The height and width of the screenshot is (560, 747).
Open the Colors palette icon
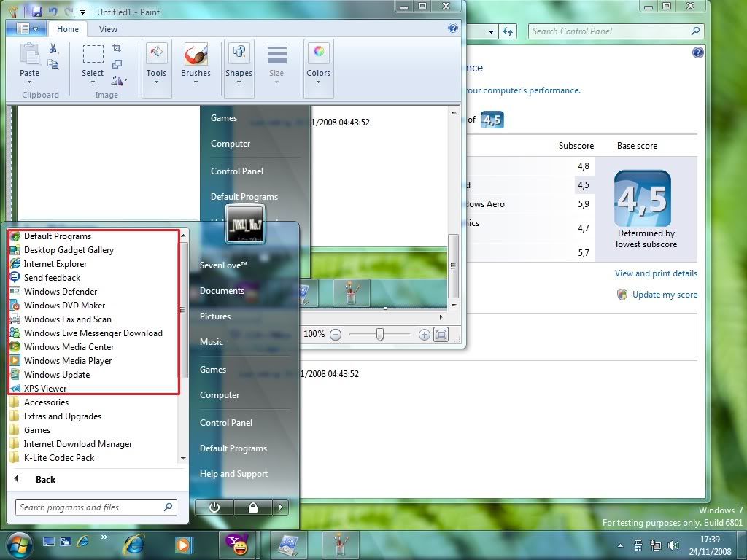(318, 54)
